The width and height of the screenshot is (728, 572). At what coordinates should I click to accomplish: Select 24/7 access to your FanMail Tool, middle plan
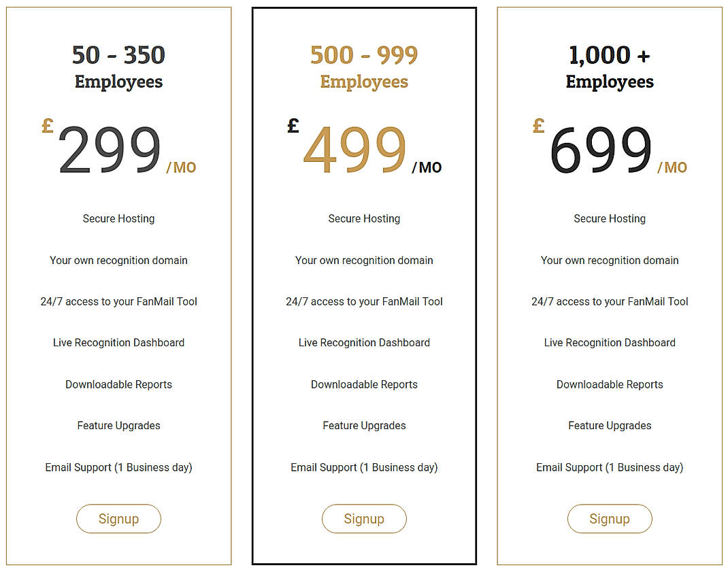[364, 301]
